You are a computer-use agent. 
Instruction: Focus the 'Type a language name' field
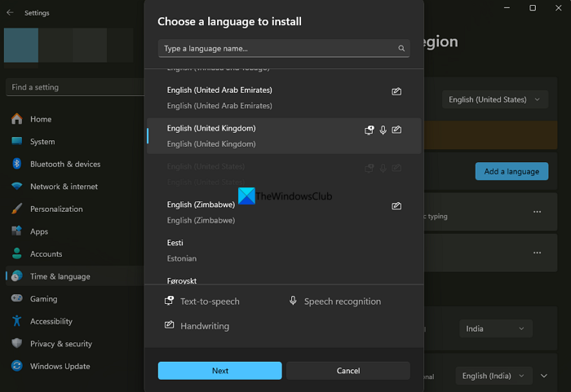pyautogui.click(x=277, y=49)
